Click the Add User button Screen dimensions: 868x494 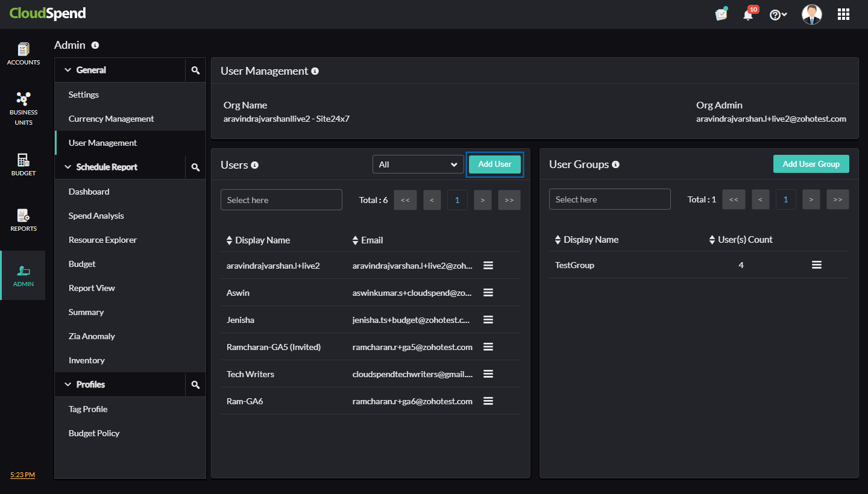tap(494, 164)
